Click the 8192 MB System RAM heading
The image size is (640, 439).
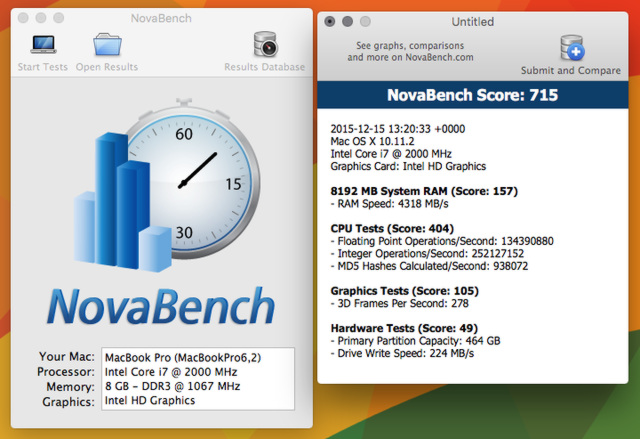pos(424,191)
